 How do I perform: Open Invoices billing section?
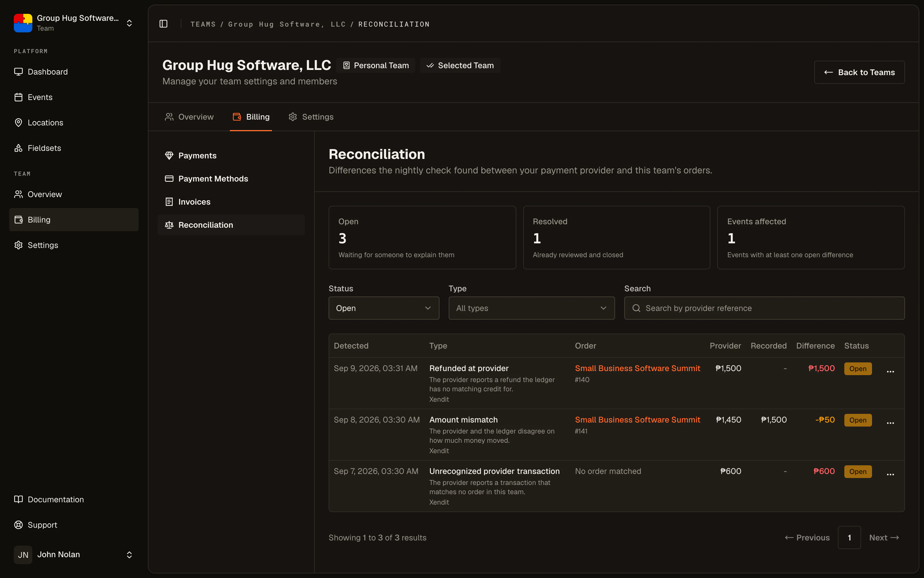[x=231, y=202]
